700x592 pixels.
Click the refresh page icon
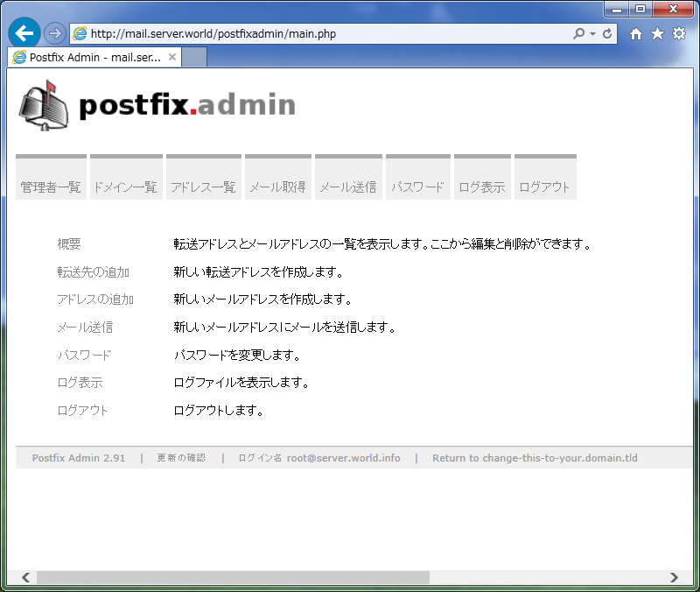point(607,33)
